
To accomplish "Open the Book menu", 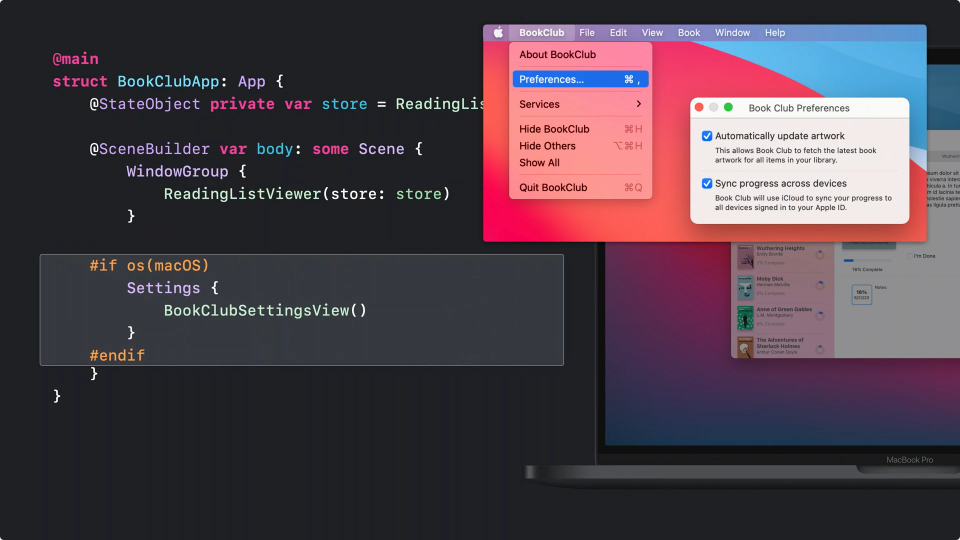I will pyautogui.click(x=689, y=32).
